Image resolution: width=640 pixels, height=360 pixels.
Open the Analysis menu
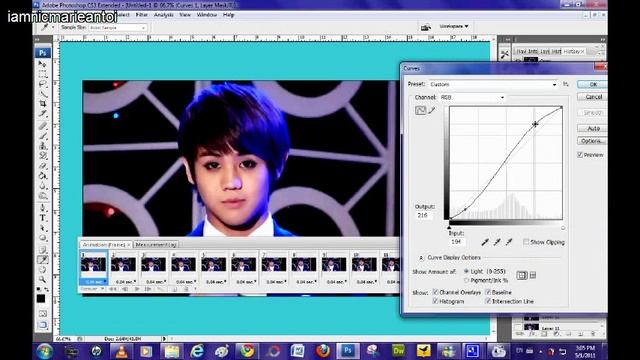(164, 15)
